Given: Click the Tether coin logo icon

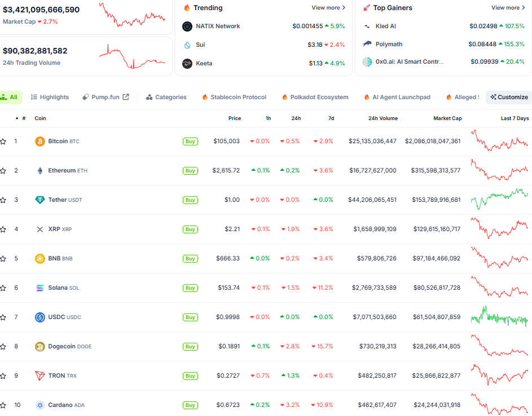Looking at the screenshot, I should tap(39, 200).
